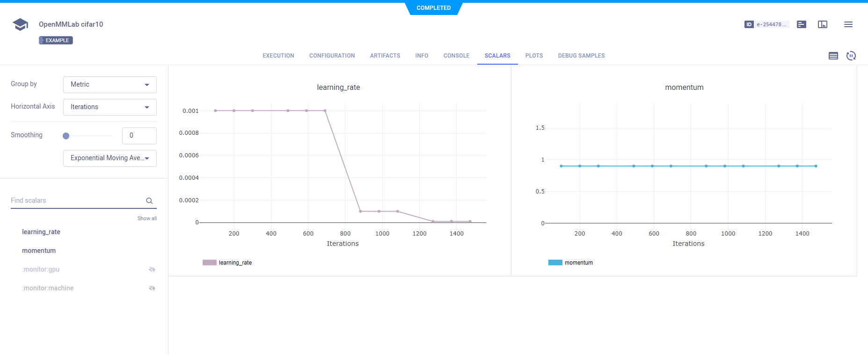Open the Horizontal Axis Iterations dropdown
The width and height of the screenshot is (868, 355).
tap(109, 107)
